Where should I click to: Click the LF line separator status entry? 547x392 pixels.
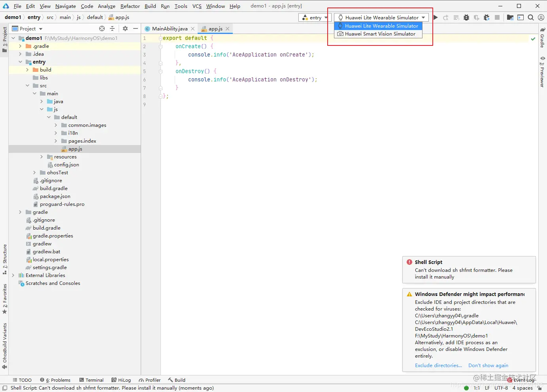(487, 388)
